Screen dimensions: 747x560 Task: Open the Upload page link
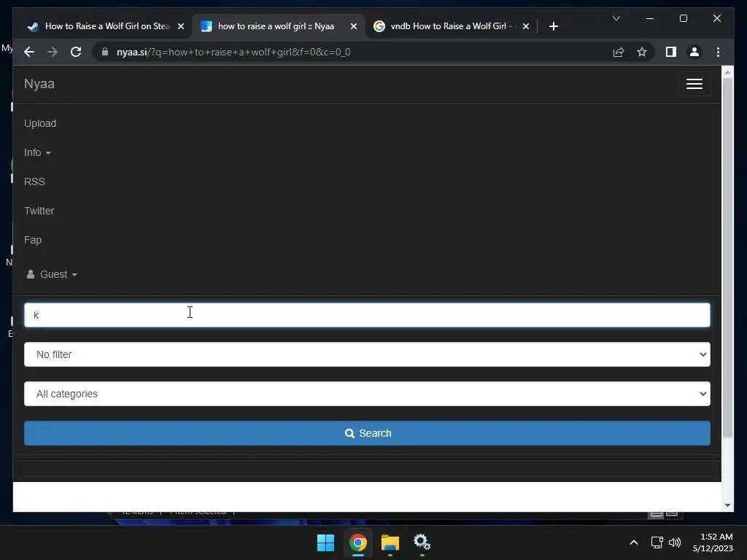[x=40, y=123]
